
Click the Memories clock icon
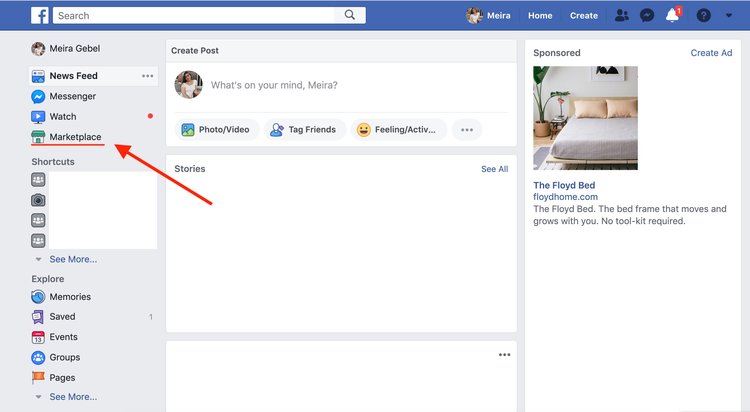coord(38,297)
